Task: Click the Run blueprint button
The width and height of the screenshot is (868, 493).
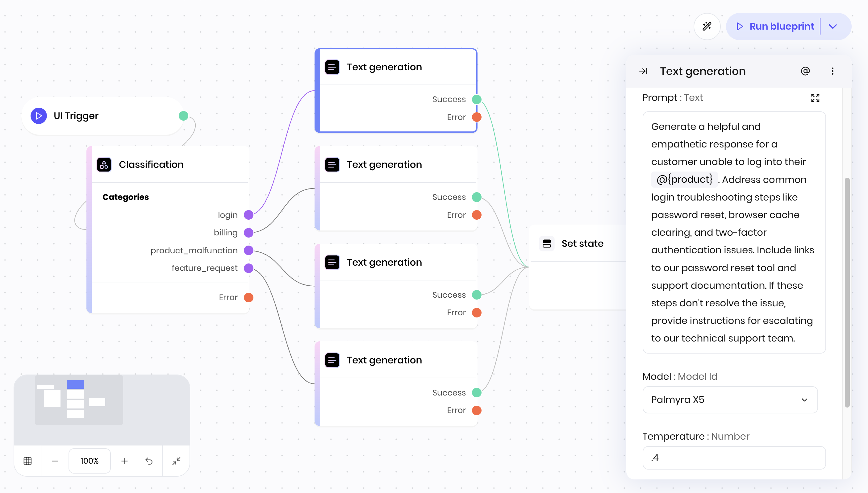Action: (x=775, y=27)
